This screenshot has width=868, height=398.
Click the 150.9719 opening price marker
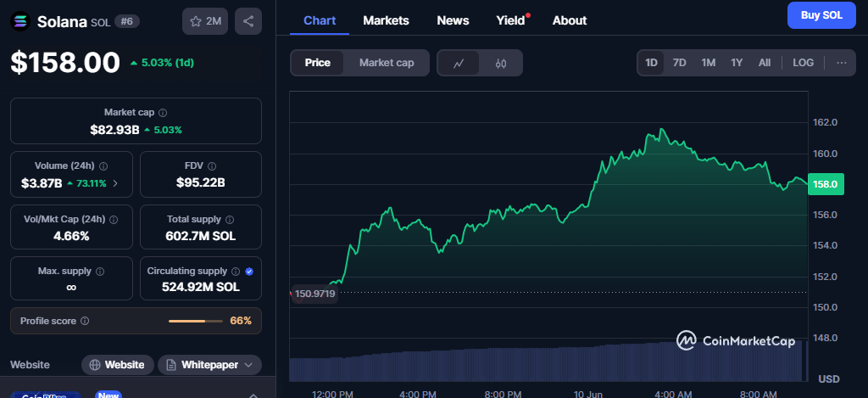point(315,294)
